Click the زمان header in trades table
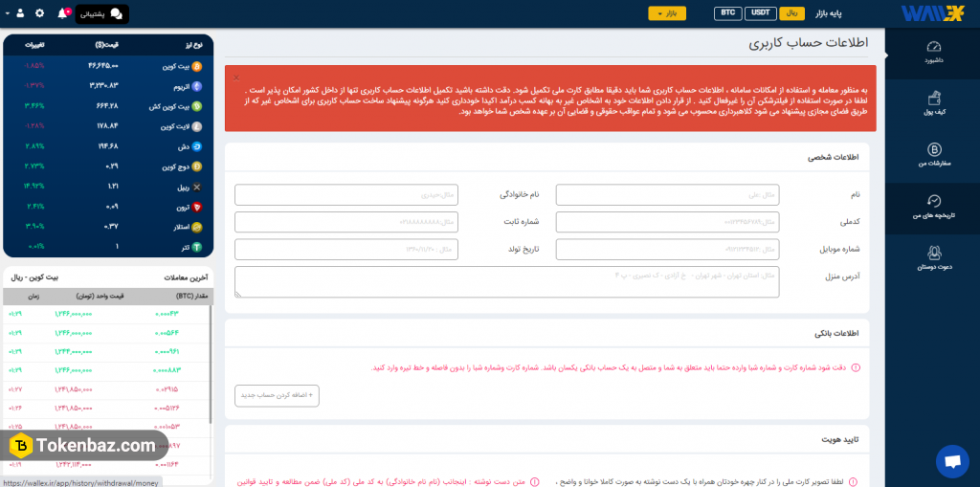The height and width of the screenshot is (487, 980). (x=33, y=297)
